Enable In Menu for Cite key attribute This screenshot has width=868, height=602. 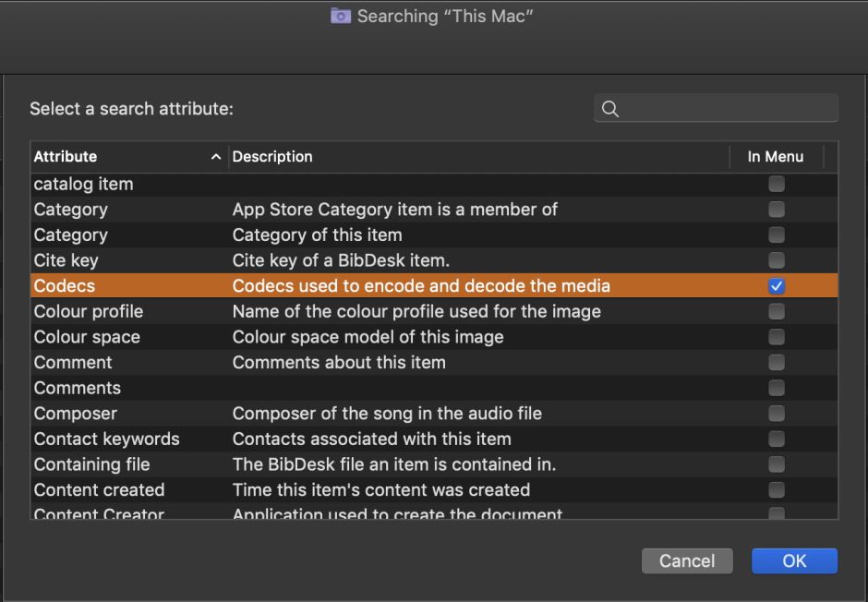tap(775, 259)
